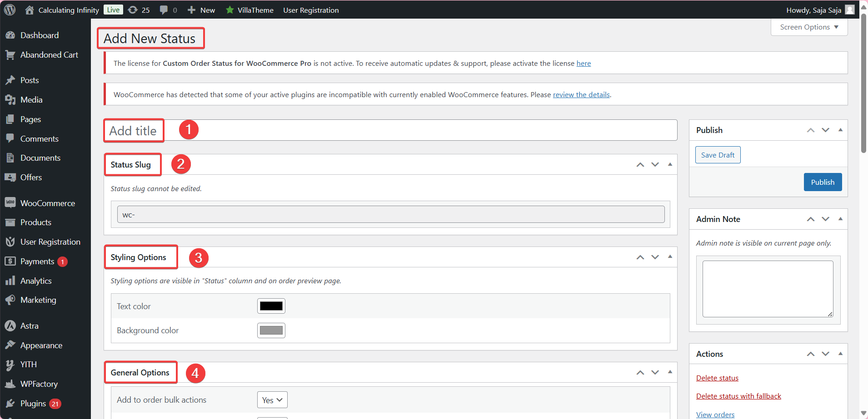Click New in the admin toolbar

point(201,10)
